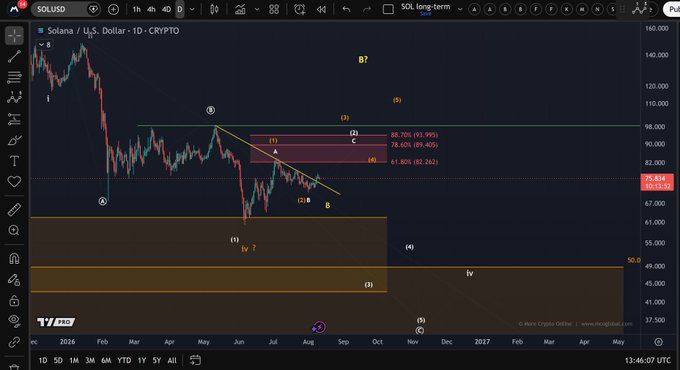Open the user profile menu avatar
The width and height of the screenshot is (680, 370).
coord(15,9)
